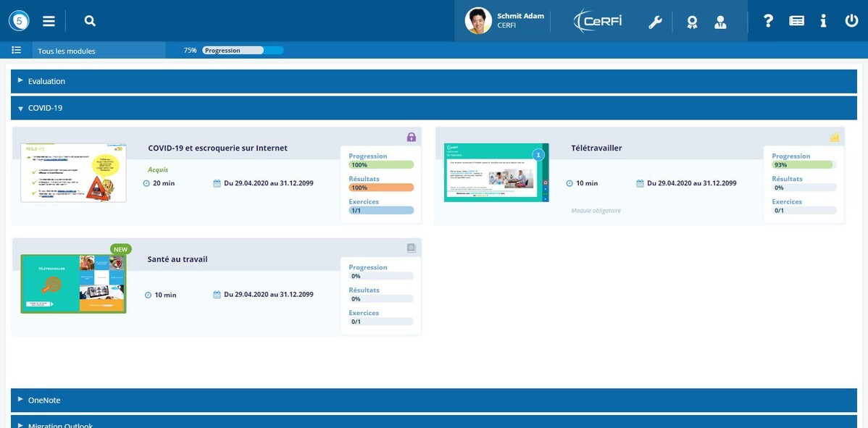Click the user profile icon
This screenshot has width=868, height=428.
720,22
